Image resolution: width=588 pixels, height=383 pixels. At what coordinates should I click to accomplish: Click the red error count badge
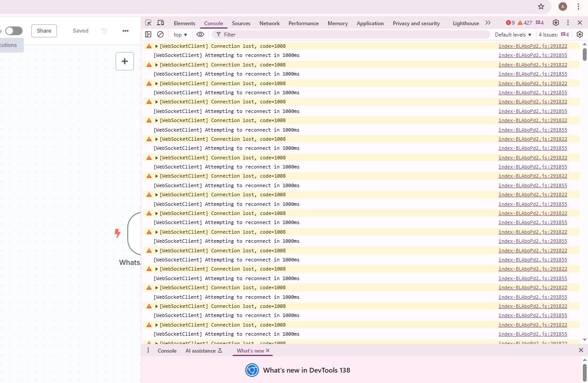tap(510, 23)
